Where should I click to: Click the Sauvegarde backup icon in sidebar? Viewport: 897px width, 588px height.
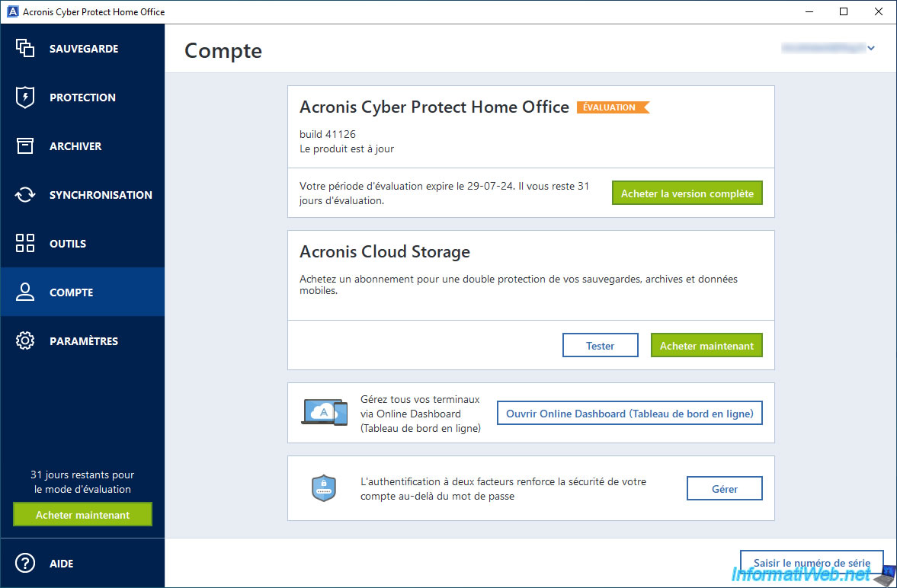click(25, 49)
